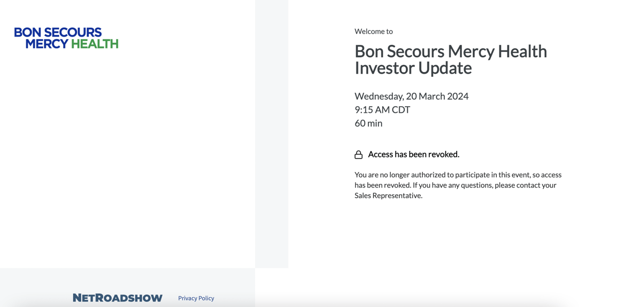The height and width of the screenshot is (307, 644).
Task: Click the "Bon Secours Mercy Health" title line
Action: pos(451,51)
